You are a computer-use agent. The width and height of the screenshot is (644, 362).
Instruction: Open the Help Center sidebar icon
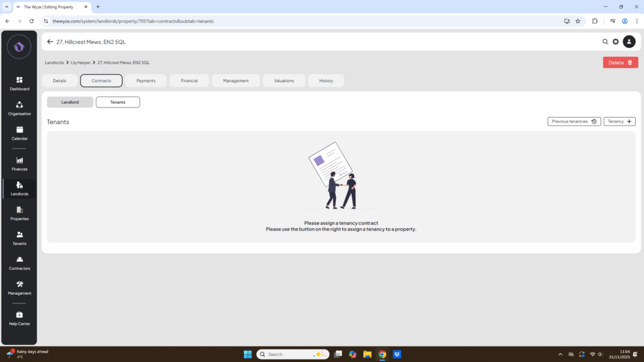[19, 318]
